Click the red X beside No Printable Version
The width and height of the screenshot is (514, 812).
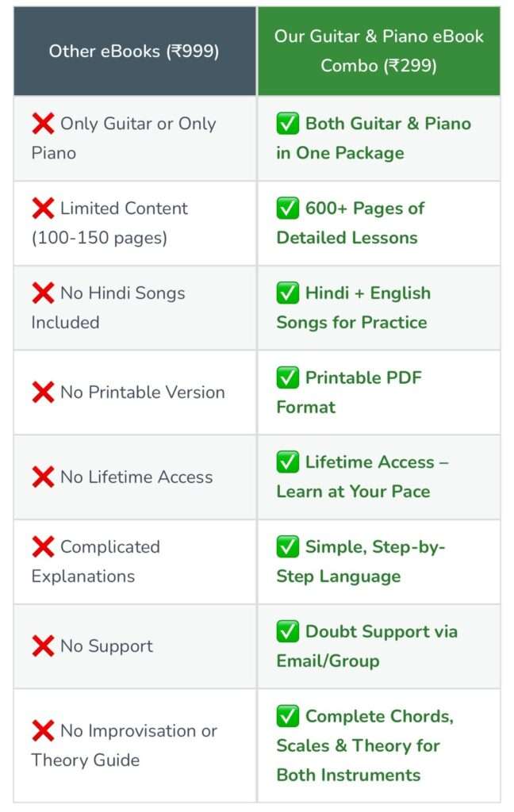coord(43,392)
